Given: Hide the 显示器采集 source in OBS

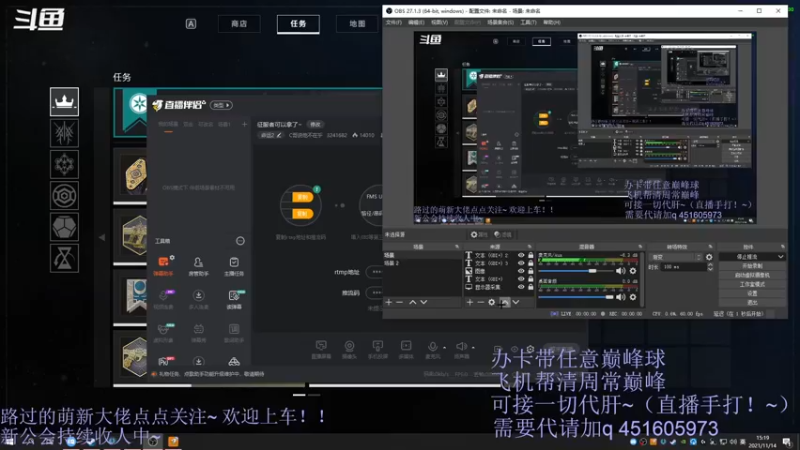Looking at the screenshot, I should (x=521, y=287).
